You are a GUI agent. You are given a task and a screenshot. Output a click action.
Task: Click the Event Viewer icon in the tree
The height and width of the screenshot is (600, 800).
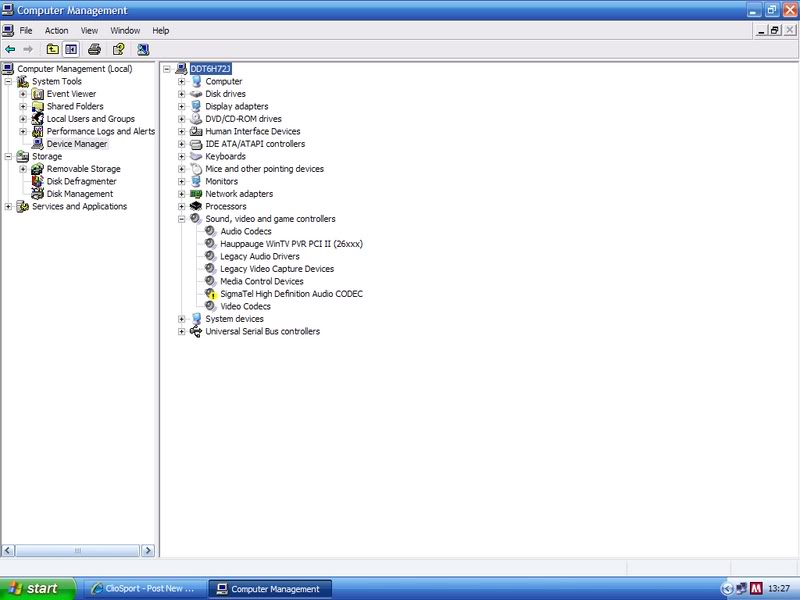[38, 94]
